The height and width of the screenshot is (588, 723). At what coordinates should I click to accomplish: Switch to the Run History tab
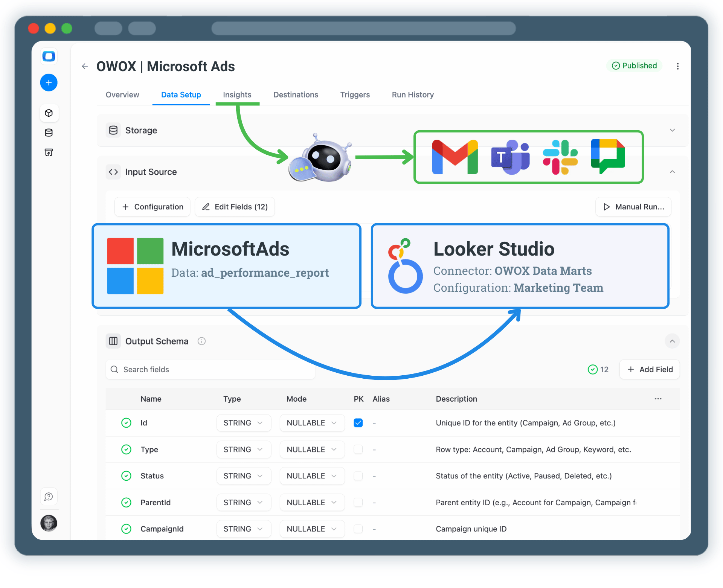(412, 95)
